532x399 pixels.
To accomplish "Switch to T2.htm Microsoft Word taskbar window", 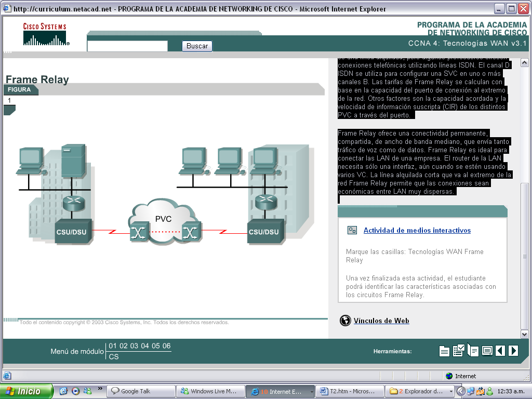I will coord(350,391).
